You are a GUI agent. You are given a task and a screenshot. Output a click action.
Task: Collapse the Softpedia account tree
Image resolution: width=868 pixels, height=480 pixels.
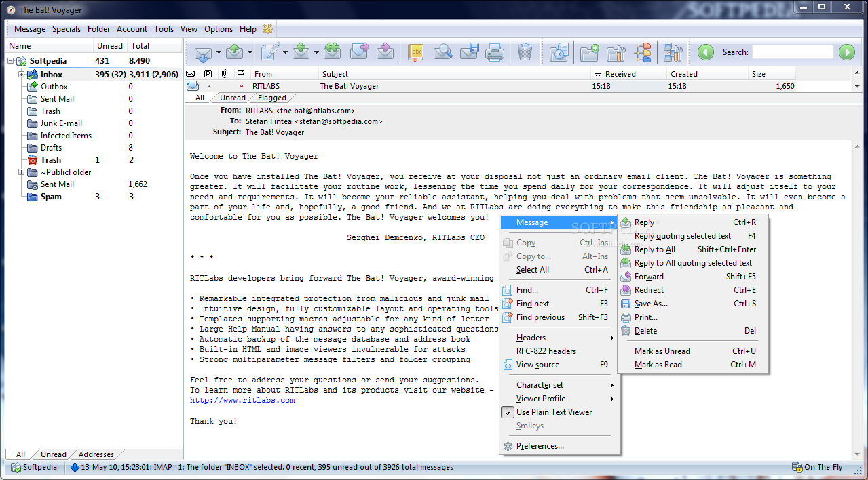[11, 61]
